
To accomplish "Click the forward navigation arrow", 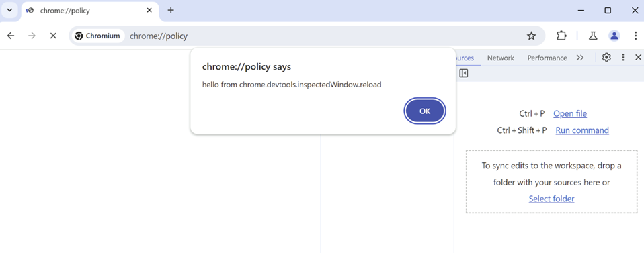I will 32,36.
